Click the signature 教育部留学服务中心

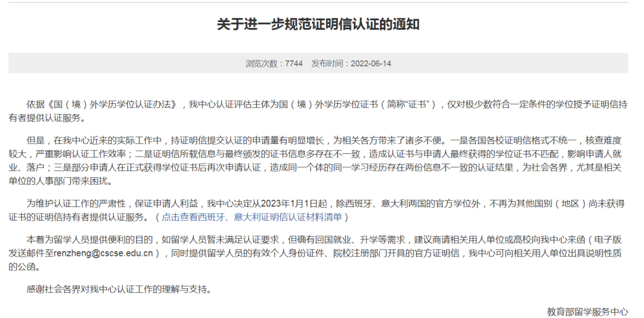point(587,311)
